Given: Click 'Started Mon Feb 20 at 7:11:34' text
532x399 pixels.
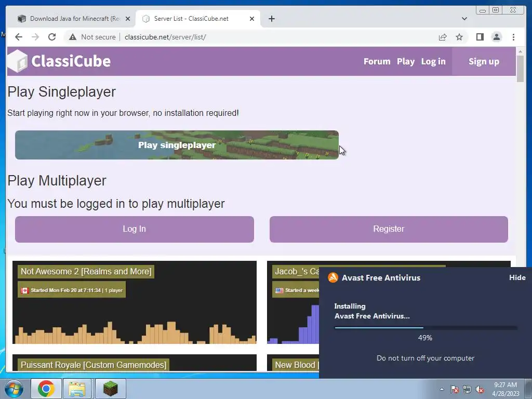Looking at the screenshot, I should (x=66, y=290).
